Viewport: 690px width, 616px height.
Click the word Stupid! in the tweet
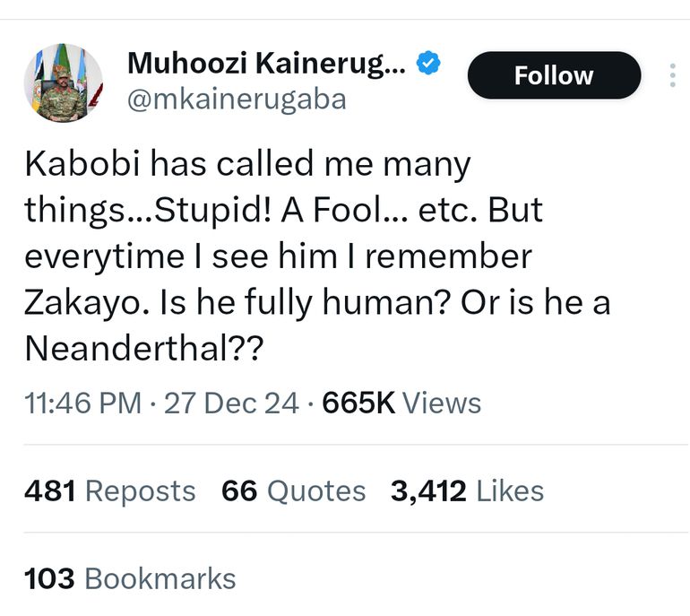point(195,211)
